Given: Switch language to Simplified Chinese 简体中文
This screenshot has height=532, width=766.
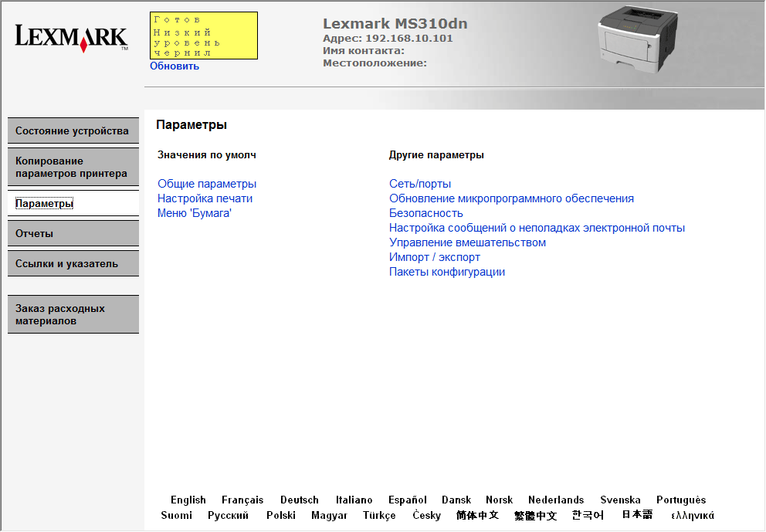Looking at the screenshot, I should [x=477, y=515].
